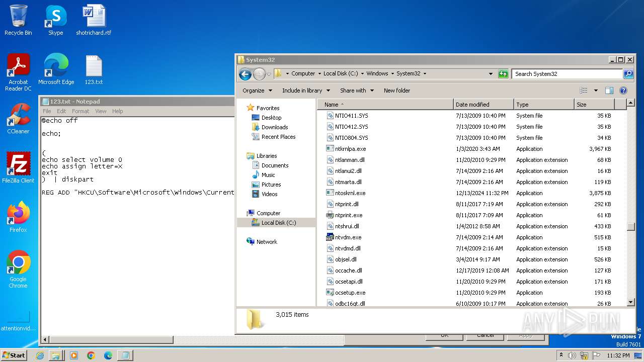Screen dimensions: 644x362
Task: Open the Recycle Bin desktop icon
Action: tap(18, 20)
